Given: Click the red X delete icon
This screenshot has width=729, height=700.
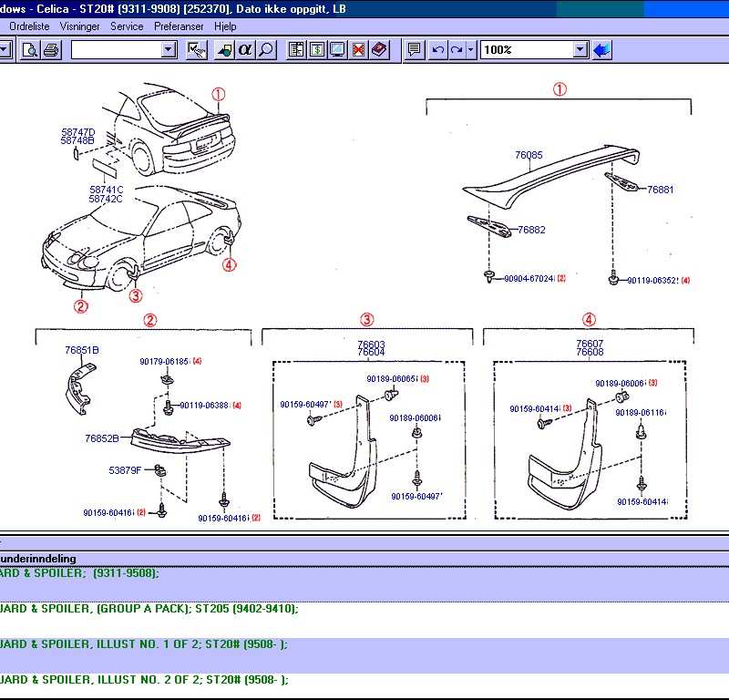Looking at the screenshot, I should click(358, 50).
